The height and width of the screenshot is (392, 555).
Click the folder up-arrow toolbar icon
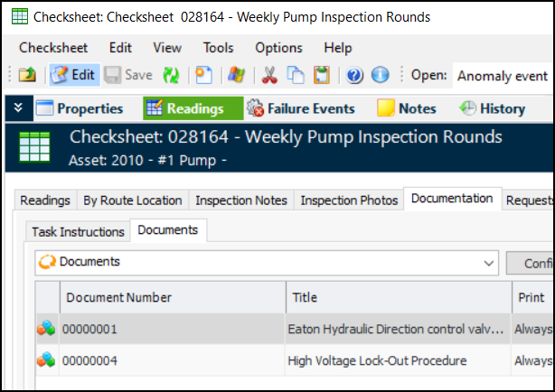pos(28,75)
